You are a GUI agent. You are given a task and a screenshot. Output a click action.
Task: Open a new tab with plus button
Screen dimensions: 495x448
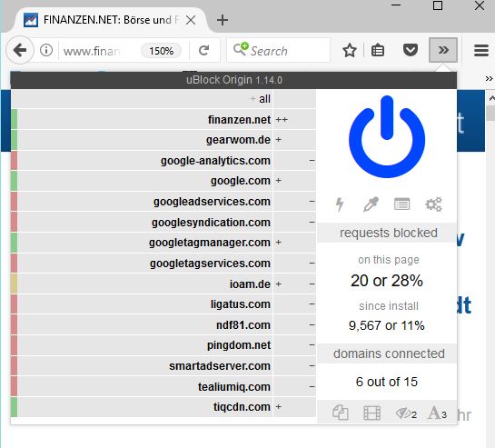click(x=223, y=20)
